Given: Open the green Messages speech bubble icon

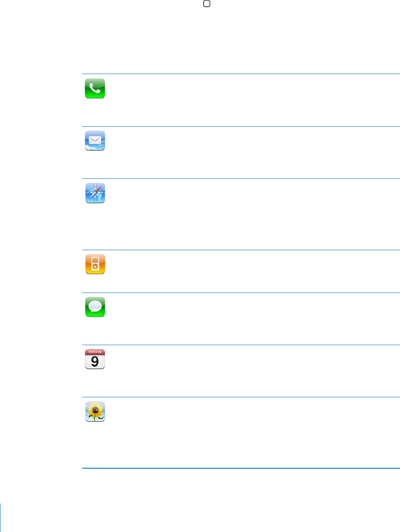Looking at the screenshot, I should click(95, 307).
